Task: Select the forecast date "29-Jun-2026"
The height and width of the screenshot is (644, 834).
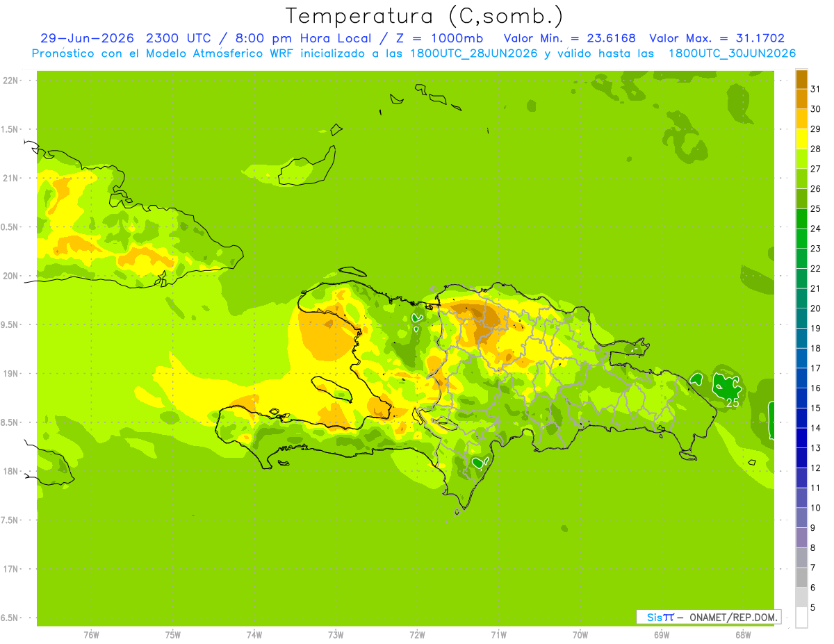Action: click(x=88, y=38)
